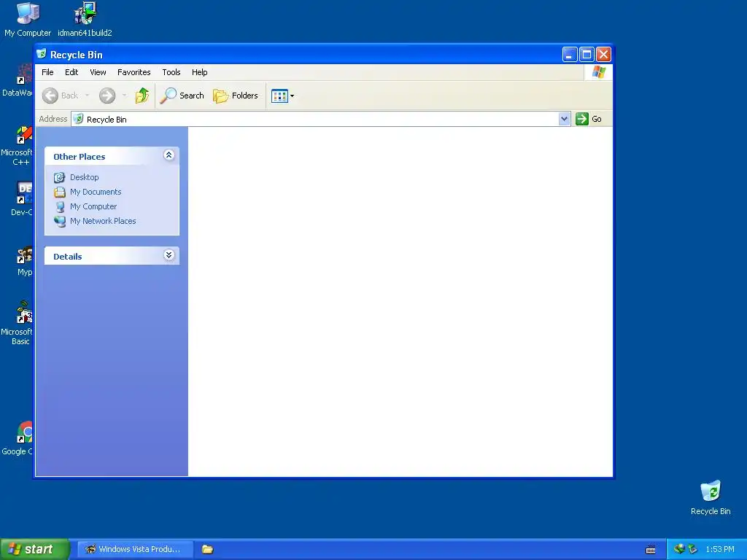Click the folder taskbar button
This screenshot has width=747, height=560.
click(x=207, y=549)
